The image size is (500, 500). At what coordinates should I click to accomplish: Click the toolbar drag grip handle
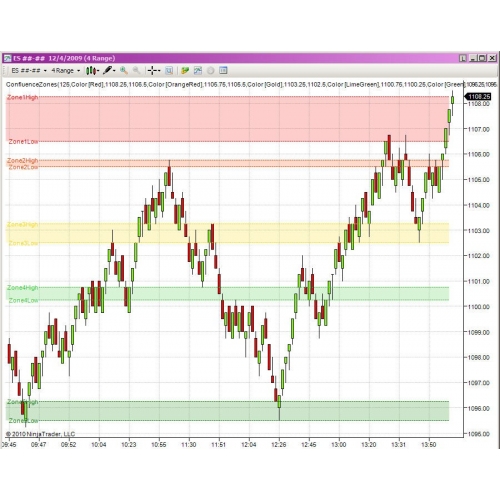tap(5, 71)
